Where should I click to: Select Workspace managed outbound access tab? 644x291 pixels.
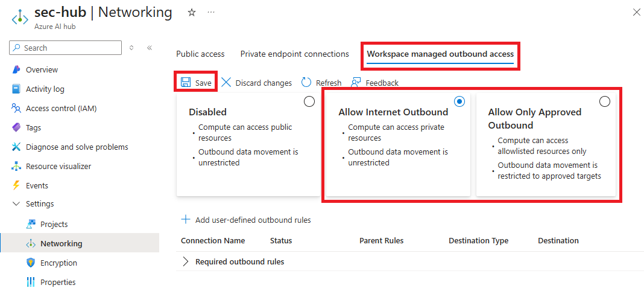(x=440, y=54)
